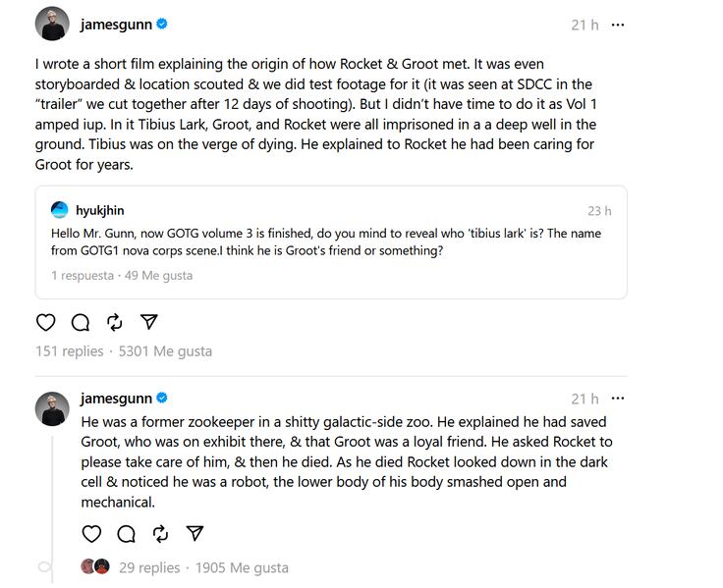
Task: Share the zookeeper reply post
Action: (195, 534)
